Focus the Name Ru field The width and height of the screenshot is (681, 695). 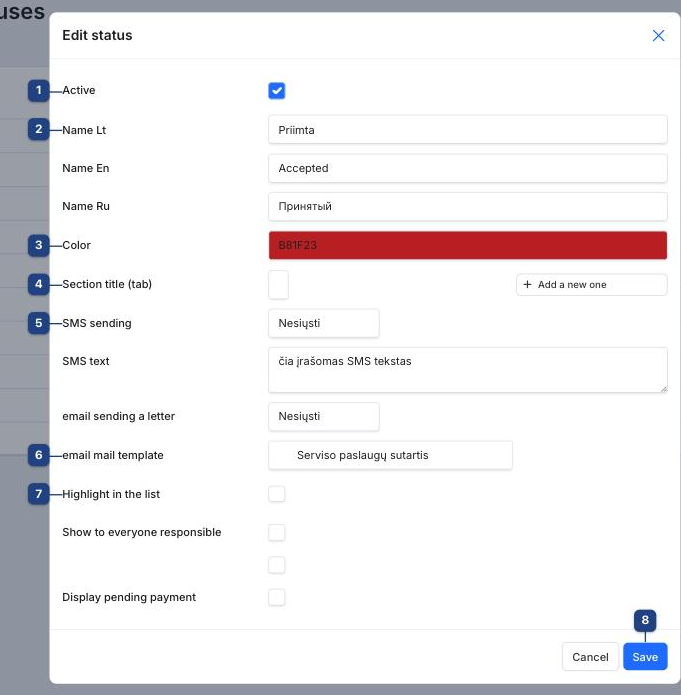[x=467, y=206]
